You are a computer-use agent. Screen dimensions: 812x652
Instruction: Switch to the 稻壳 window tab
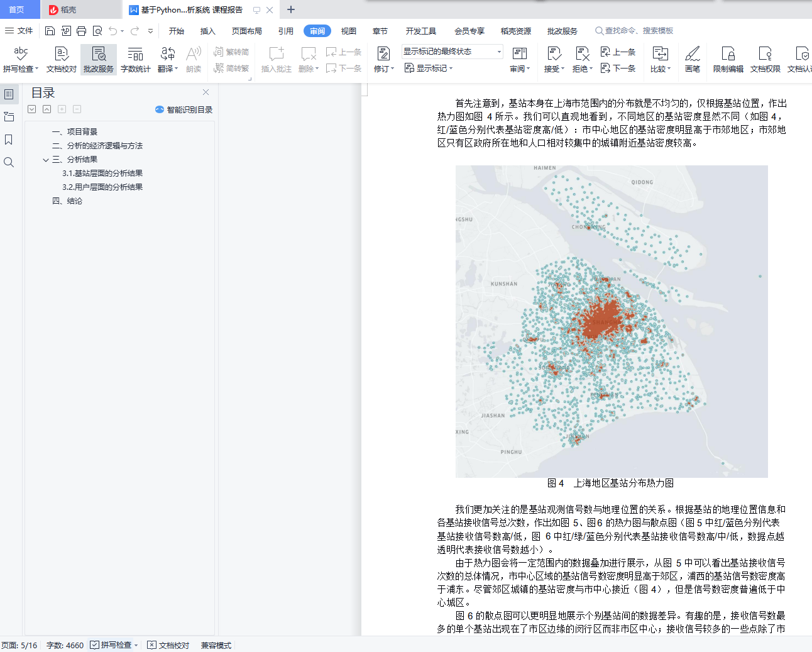click(80, 9)
